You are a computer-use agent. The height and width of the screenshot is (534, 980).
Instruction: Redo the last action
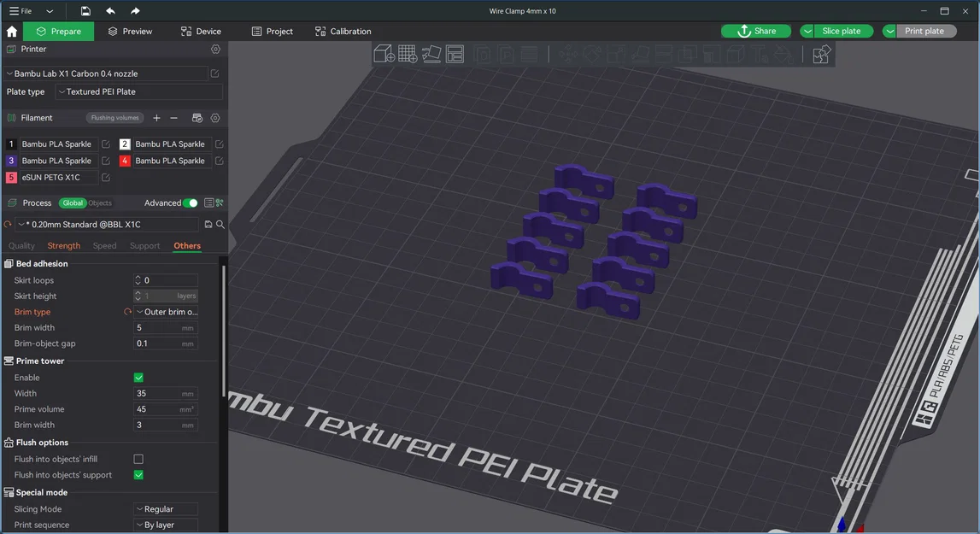[x=135, y=10]
